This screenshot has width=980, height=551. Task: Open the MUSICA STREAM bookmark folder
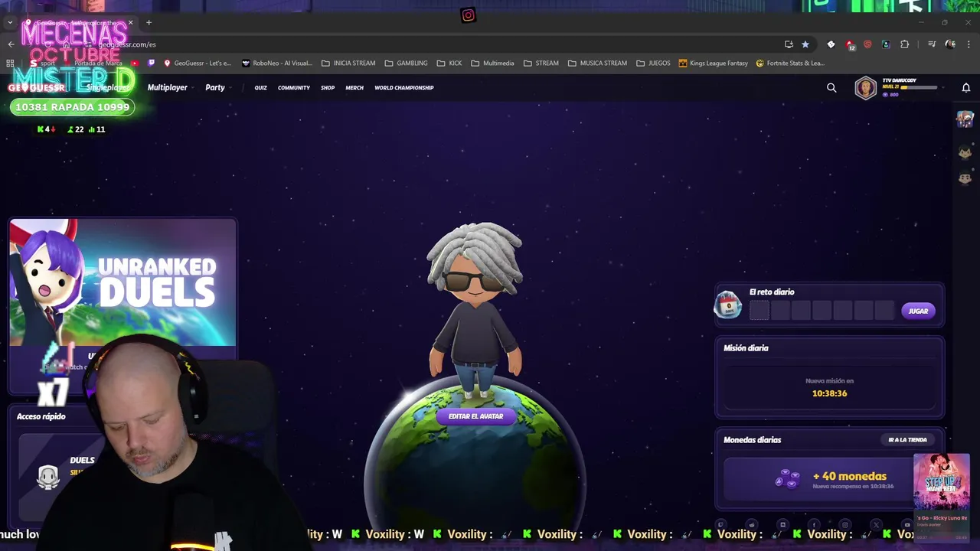point(597,63)
